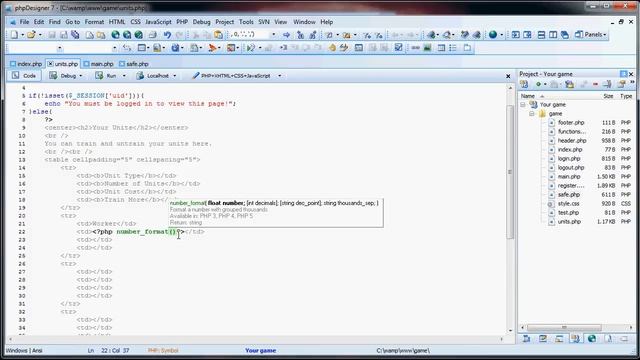The width and height of the screenshot is (640, 360).
Task: Collapse the game folder node
Action: pyautogui.click(x=532, y=114)
